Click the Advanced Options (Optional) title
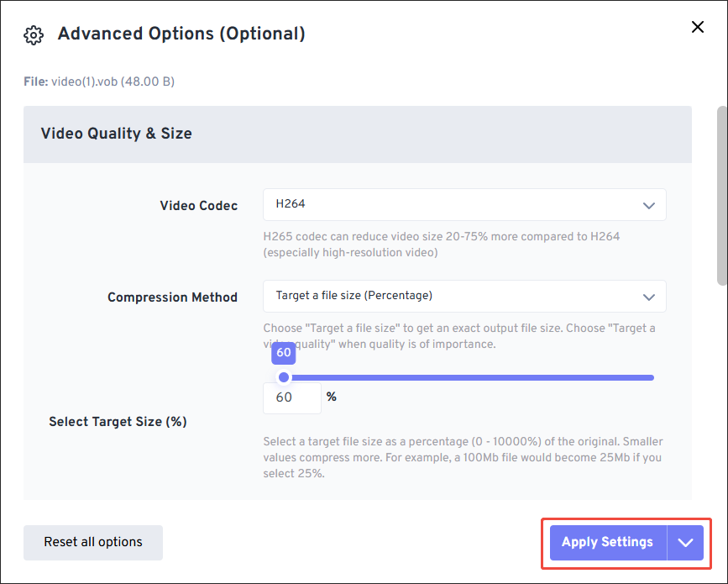Image resolution: width=728 pixels, height=584 pixels. point(181,34)
